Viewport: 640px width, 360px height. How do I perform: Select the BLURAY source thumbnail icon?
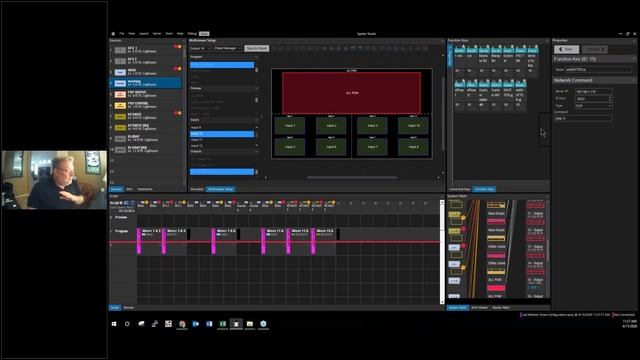120,139
